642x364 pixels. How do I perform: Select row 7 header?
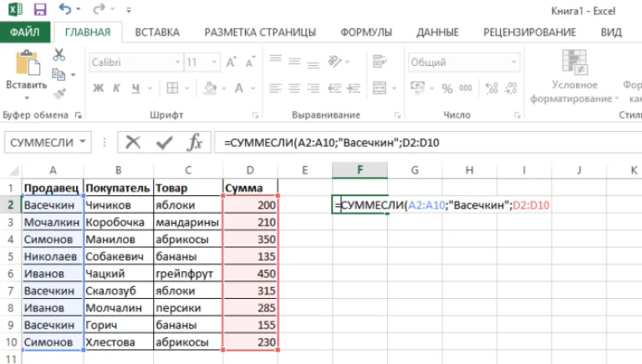(x=11, y=291)
